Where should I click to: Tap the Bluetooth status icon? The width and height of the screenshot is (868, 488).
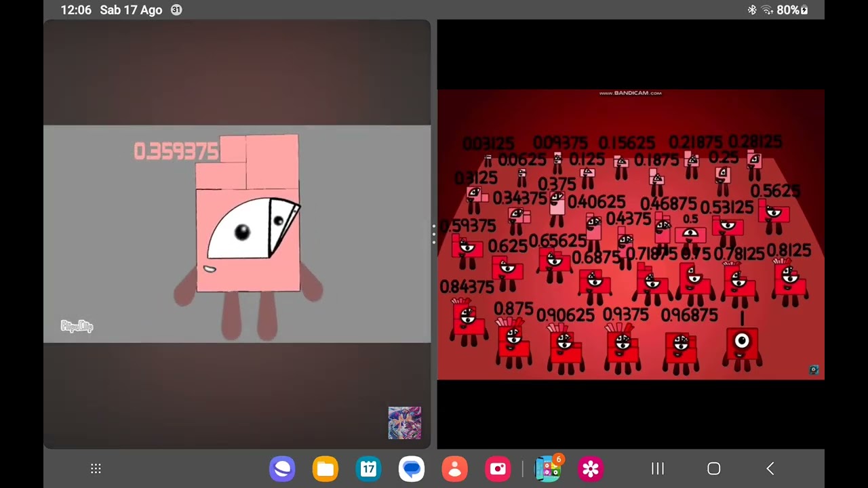752,10
